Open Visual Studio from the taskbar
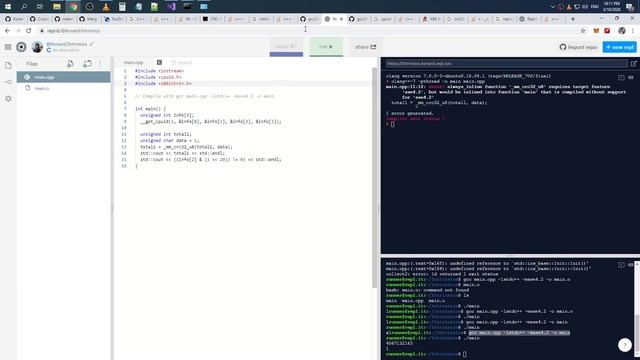The width and height of the screenshot is (640, 360). tap(171, 7)
